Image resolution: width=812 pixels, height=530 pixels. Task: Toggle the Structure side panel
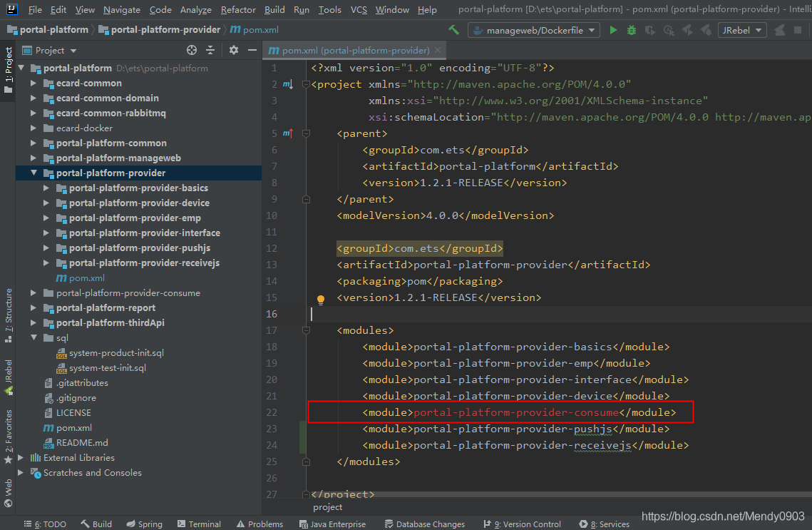pos(8,311)
